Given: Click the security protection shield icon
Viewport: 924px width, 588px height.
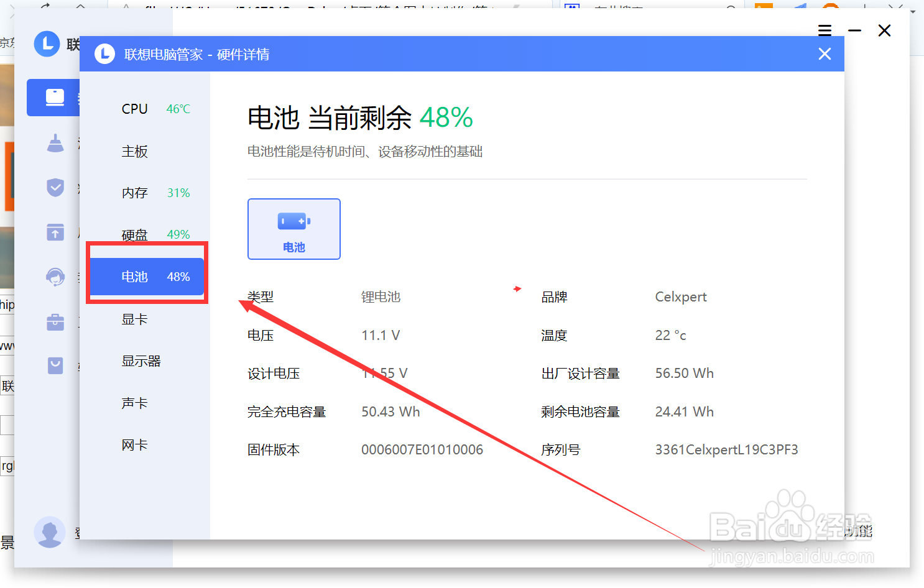Looking at the screenshot, I should tap(55, 187).
